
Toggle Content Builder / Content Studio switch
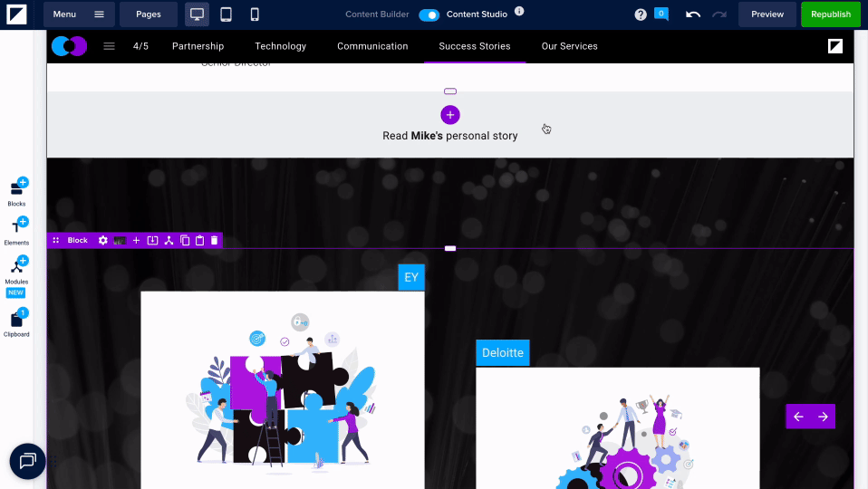click(x=429, y=14)
